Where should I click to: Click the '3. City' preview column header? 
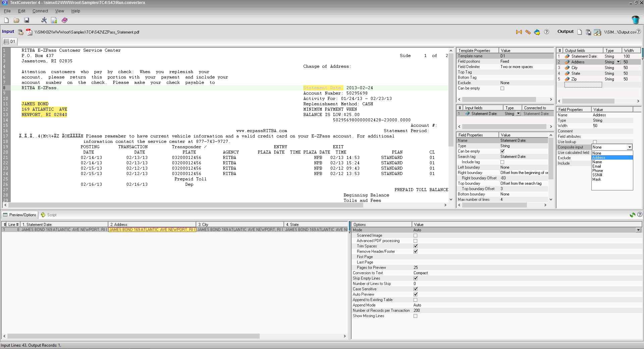coord(240,225)
